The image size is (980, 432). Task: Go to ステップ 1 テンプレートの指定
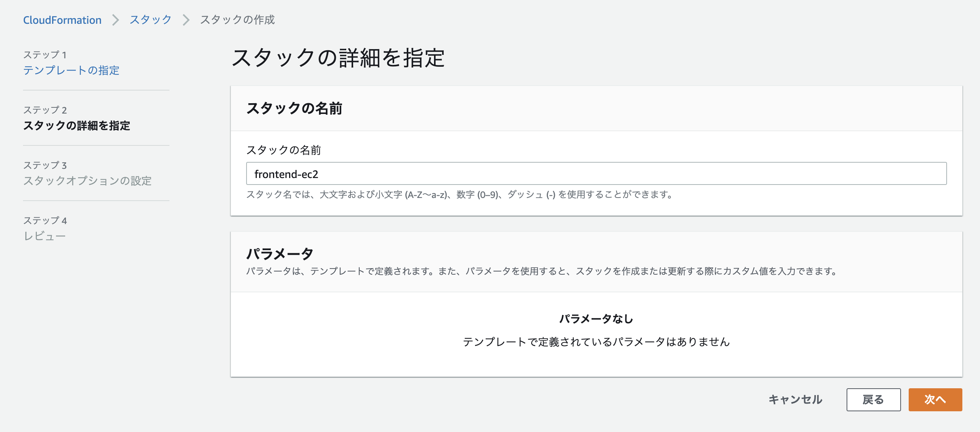point(71,71)
